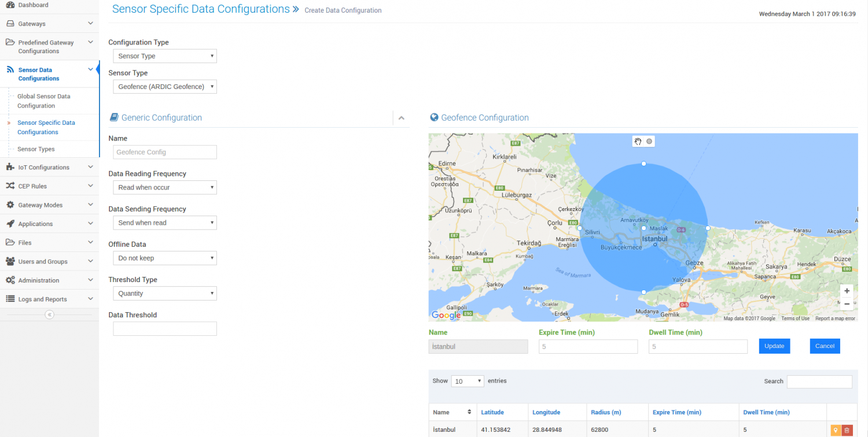Open Dashboard via its sidebar icon
Screen dimensions: 868x437
coord(9,4)
